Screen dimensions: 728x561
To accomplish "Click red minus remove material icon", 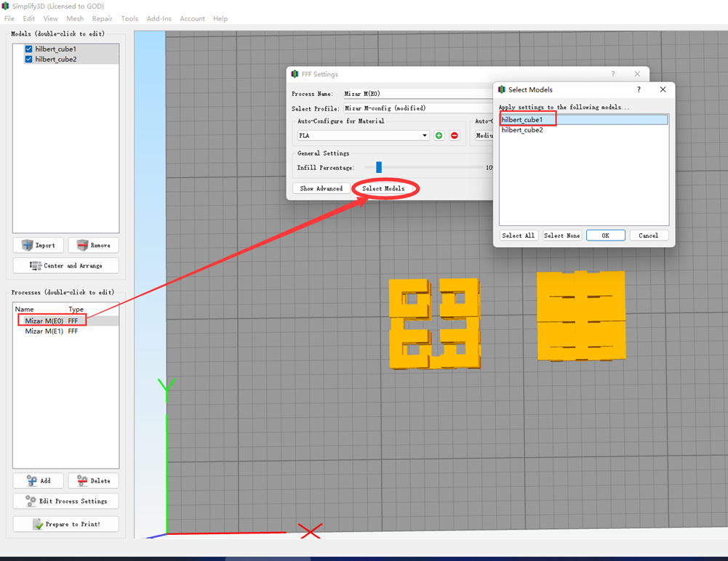I will [455, 135].
